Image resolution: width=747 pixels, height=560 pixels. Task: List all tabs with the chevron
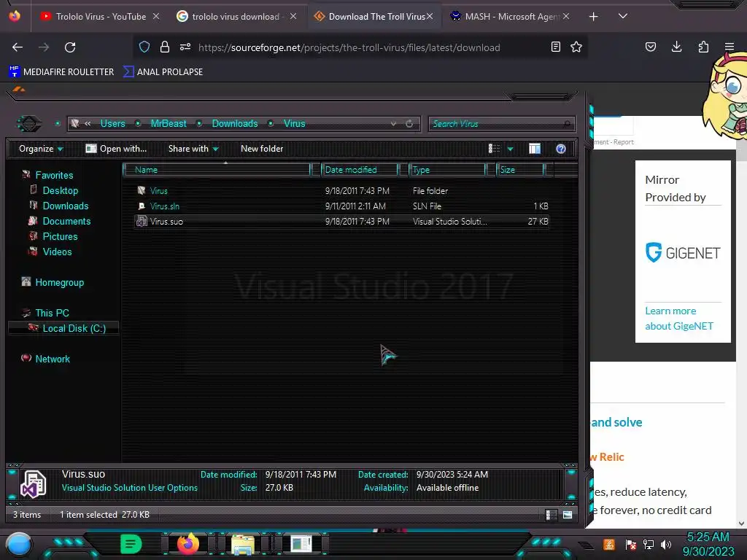pyautogui.click(x=622, y=16)
